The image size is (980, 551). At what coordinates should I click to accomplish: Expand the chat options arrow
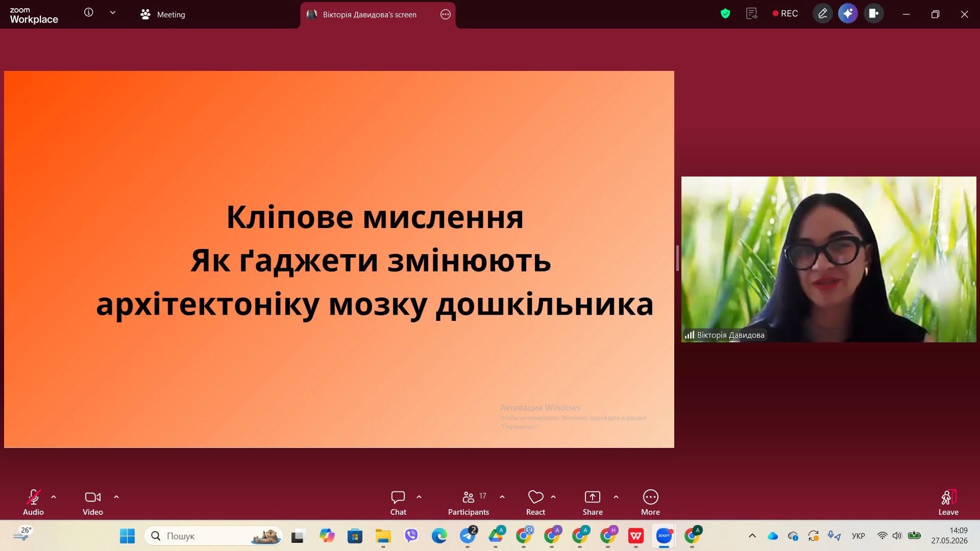(x=419, y=497)
